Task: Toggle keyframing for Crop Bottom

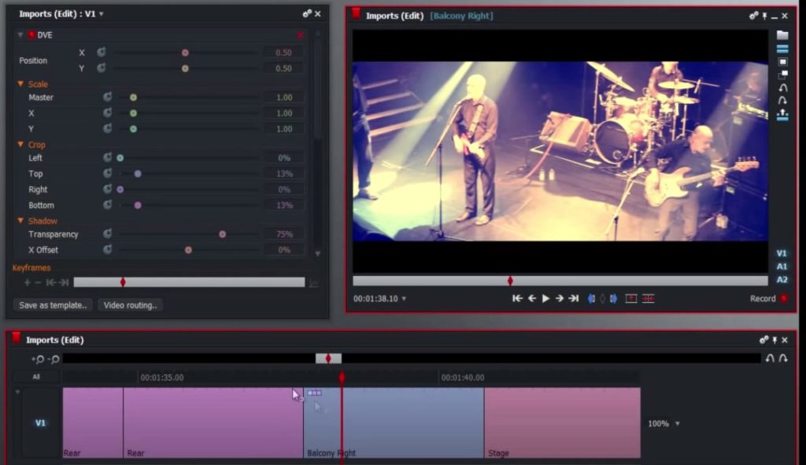Action: 107,204
